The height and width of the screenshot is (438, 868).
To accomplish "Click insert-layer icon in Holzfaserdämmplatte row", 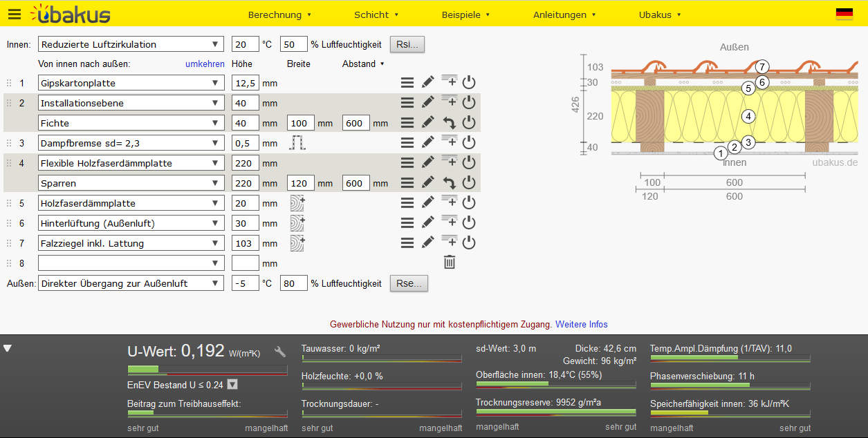I will pos(449,203).
